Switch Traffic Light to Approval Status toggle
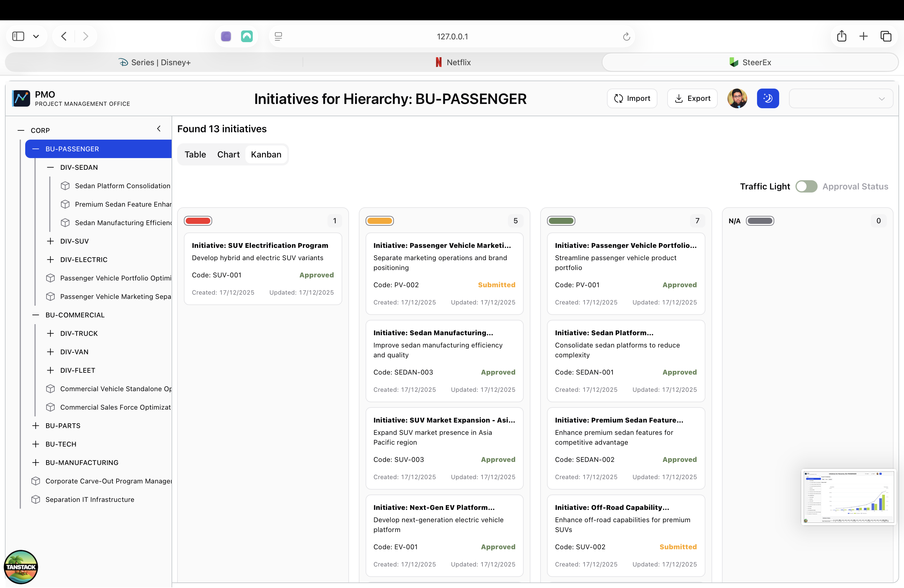This screenshot has width=904, height=588. point(807,186)
